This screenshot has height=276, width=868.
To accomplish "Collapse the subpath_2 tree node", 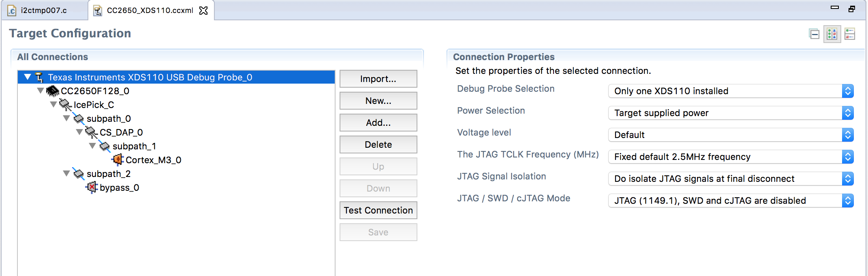I will click(66, 174).
